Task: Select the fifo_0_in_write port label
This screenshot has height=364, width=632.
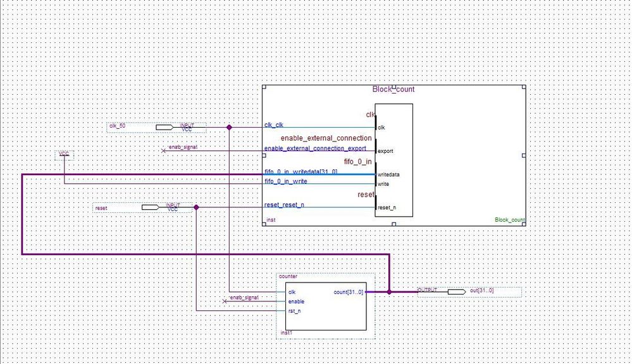Action: tap(286, 181)
